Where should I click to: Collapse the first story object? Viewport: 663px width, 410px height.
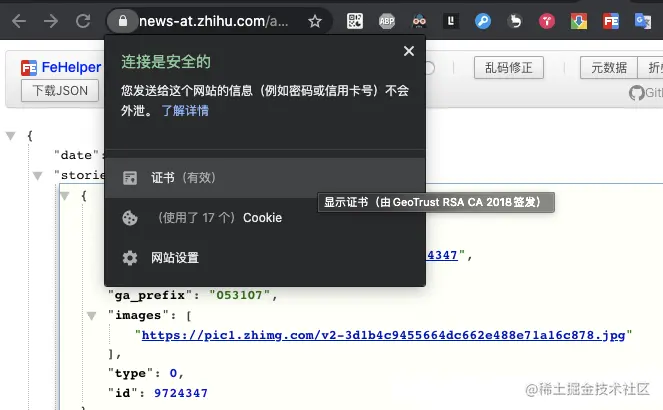pos(65,196)
